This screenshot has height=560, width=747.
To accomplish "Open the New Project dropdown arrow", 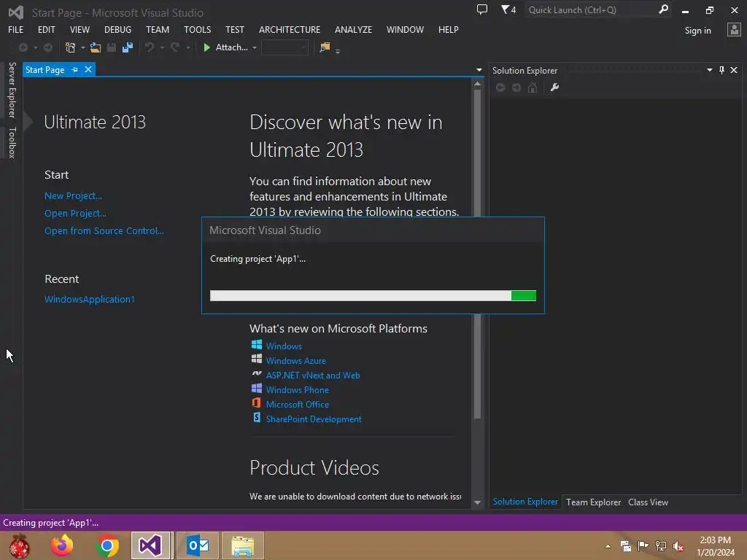I will click(x=82, y=47).
